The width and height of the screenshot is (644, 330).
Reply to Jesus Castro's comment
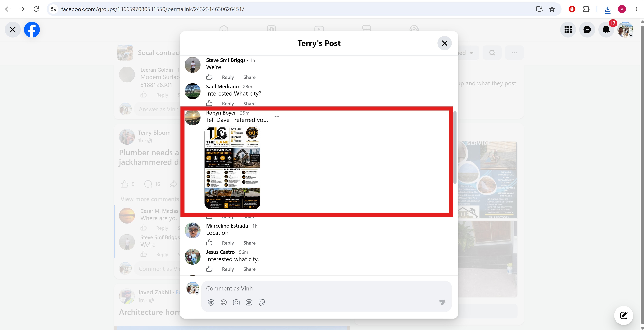coord(228,269)
